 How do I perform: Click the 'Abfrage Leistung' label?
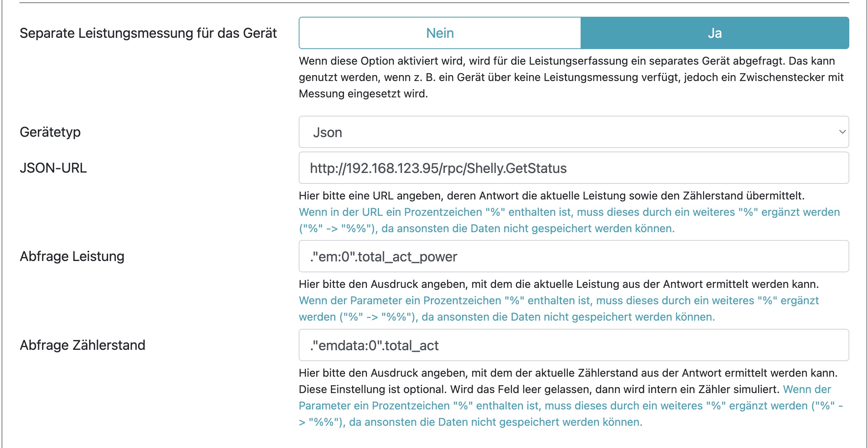coord(72,256)
